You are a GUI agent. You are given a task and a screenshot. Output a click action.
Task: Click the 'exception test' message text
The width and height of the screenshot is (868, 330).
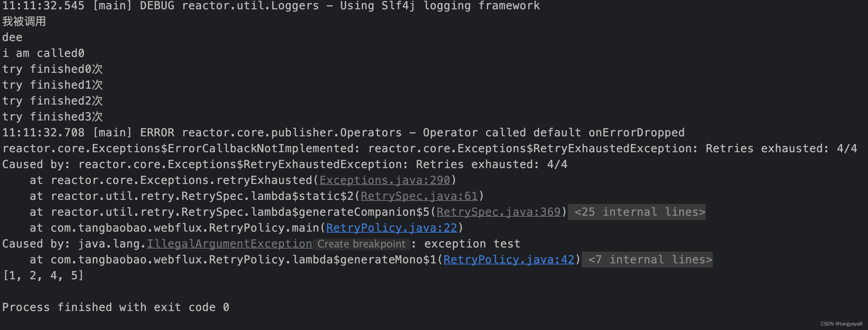click(x=472, y=244)
